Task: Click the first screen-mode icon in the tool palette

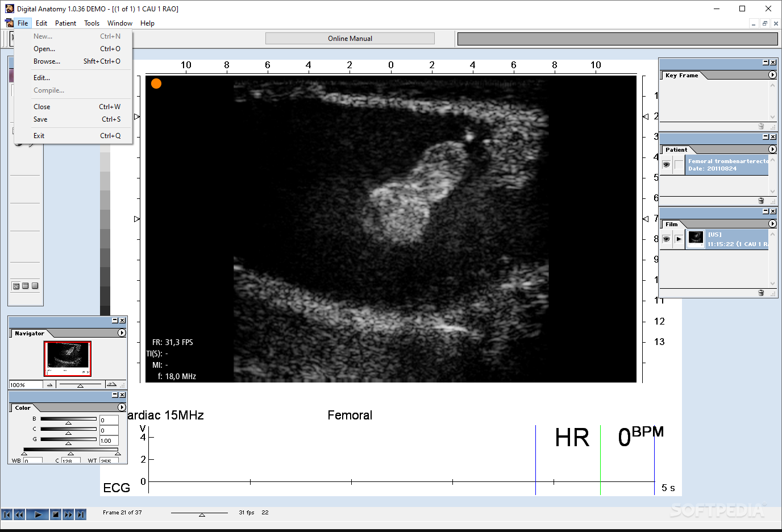Action: [x=16, y=286]
